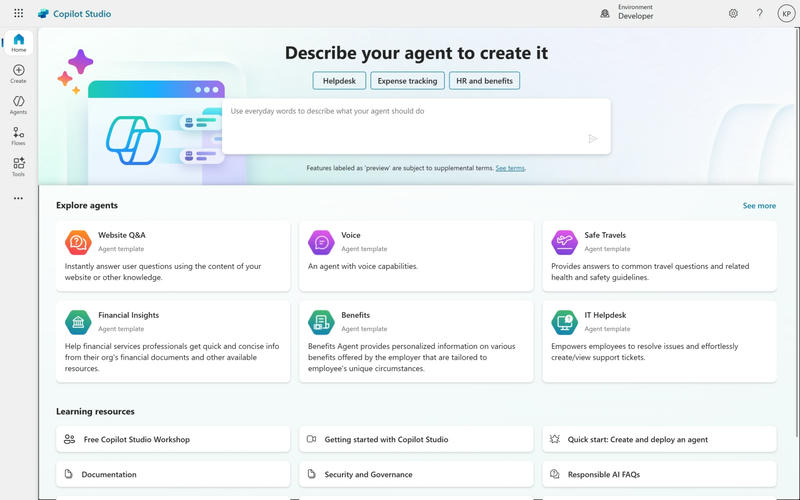800x500 pixels.
Task: Open the Documentation resource text
Action: click(109, 474)
